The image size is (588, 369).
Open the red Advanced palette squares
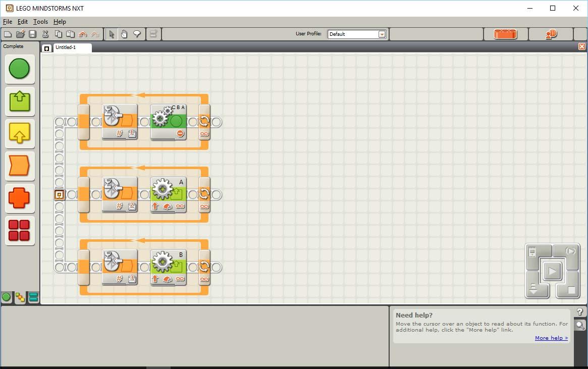pyautogui.click(x=20, y=230)
